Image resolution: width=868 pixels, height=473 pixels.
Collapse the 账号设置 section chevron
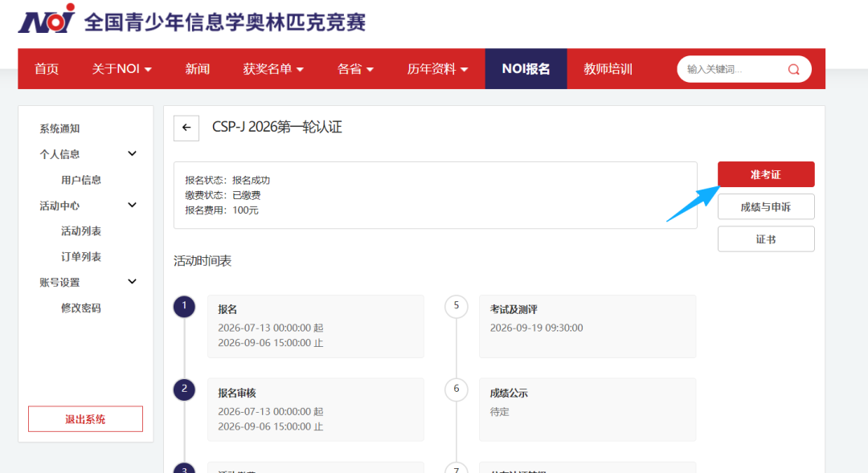(132, 282)
